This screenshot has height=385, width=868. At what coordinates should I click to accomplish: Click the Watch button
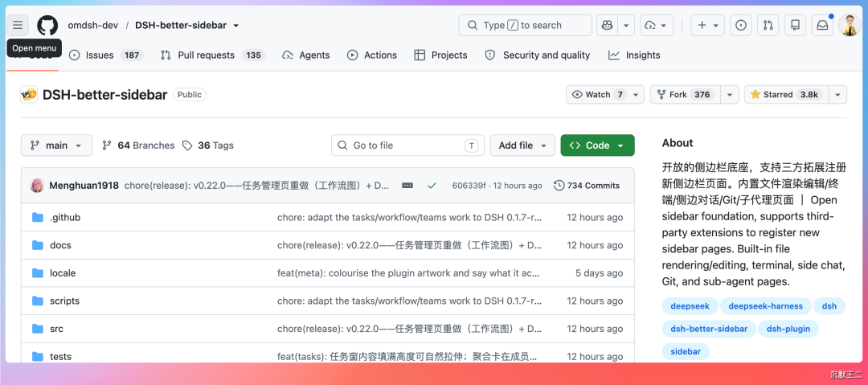pyautogui.click(x=599, y=95)
